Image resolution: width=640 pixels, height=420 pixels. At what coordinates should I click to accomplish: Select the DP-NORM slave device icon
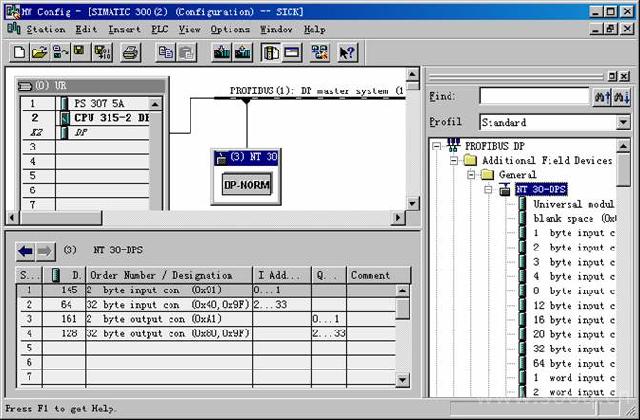[247, 186]
